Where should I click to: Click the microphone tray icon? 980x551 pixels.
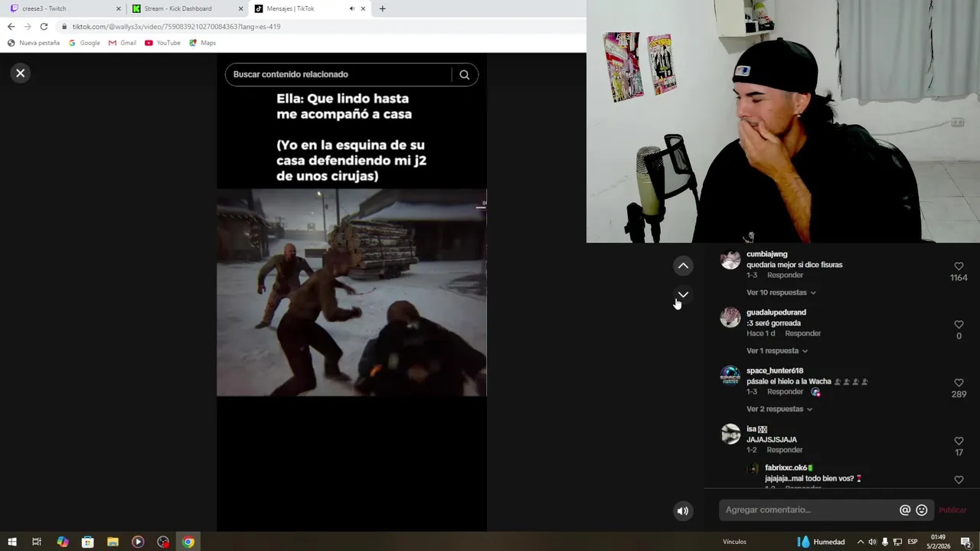(x=885, y=542)
